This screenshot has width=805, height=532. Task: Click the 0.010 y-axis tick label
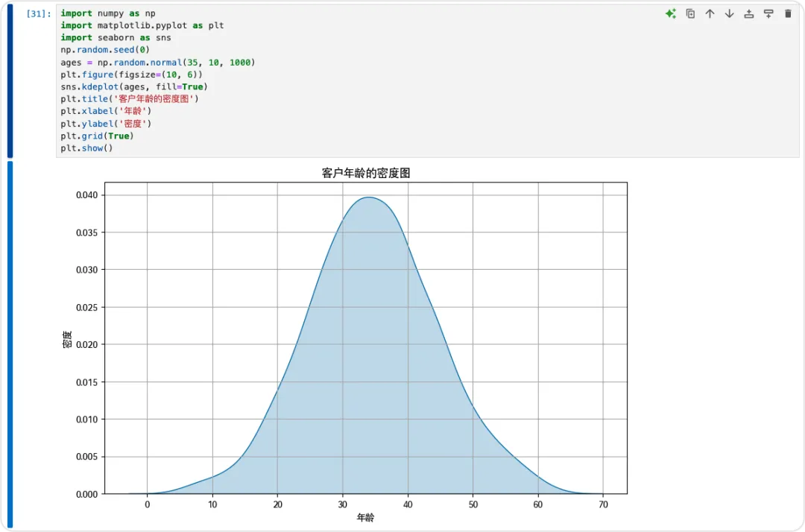[86, 419]
